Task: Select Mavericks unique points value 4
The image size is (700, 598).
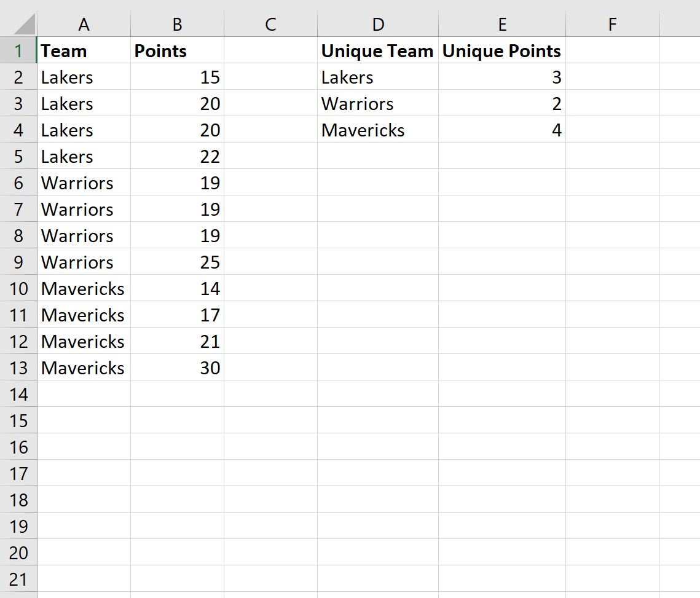Action: click(502, 130)
